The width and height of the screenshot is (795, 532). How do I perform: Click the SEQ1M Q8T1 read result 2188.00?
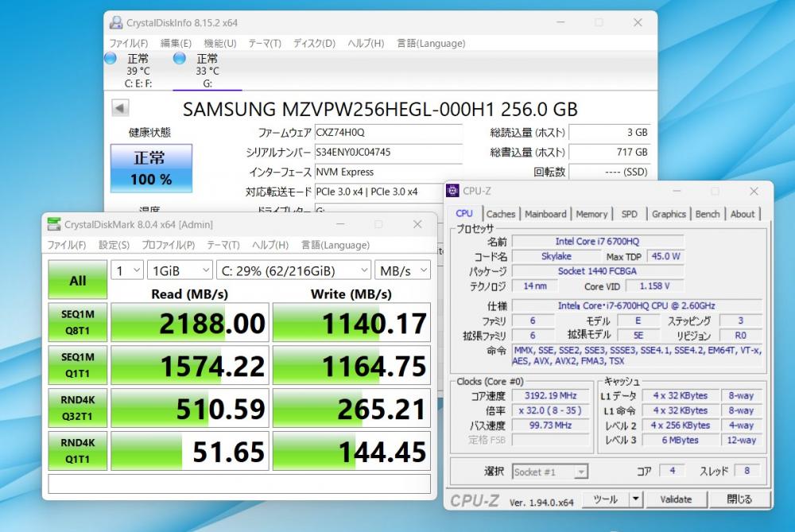(190, 323)
